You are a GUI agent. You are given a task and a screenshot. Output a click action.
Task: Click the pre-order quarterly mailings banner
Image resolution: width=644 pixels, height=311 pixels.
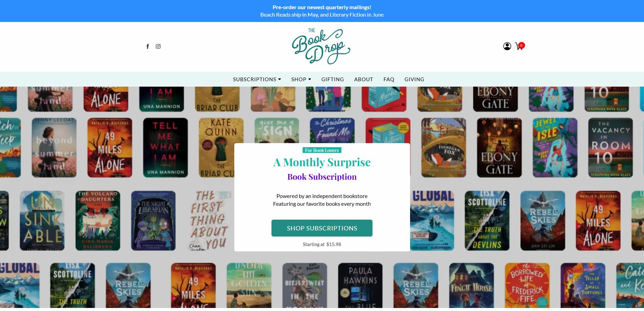pyautogui.click(x=322, y=11)
